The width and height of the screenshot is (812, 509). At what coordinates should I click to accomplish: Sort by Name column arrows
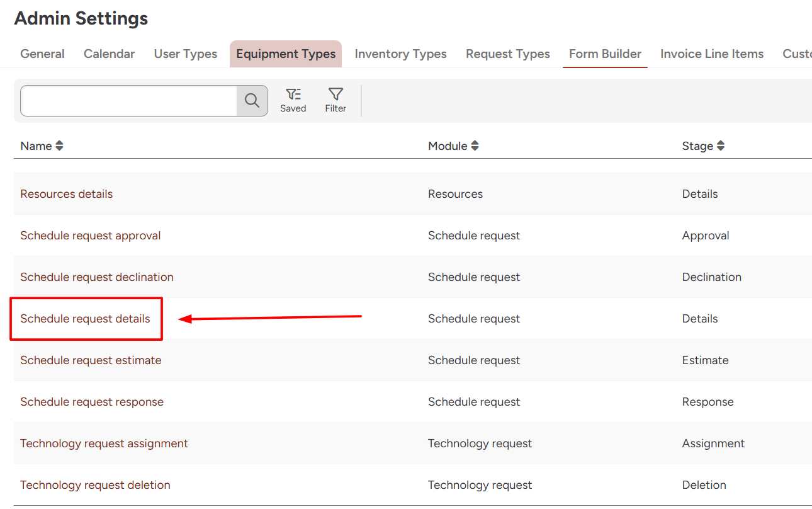click(59, 146)
